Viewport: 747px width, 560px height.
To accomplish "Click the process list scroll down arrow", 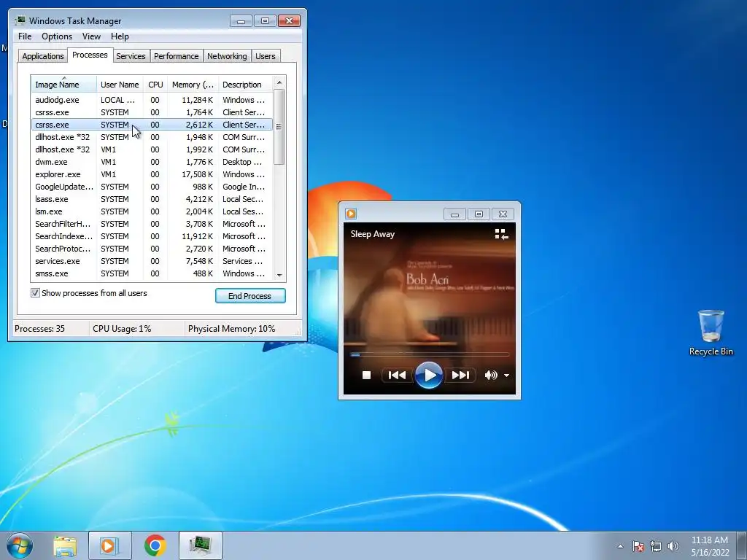I will coord(279,275).
